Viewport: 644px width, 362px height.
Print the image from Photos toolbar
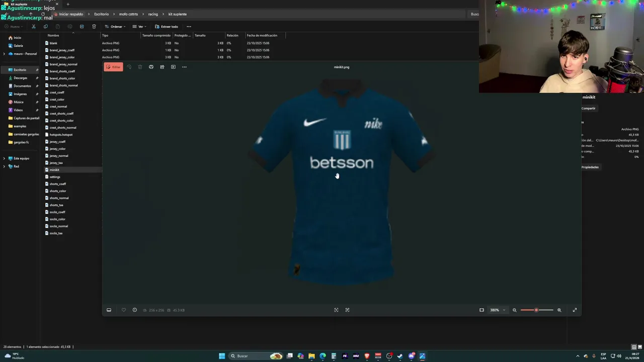pos(151,67)
